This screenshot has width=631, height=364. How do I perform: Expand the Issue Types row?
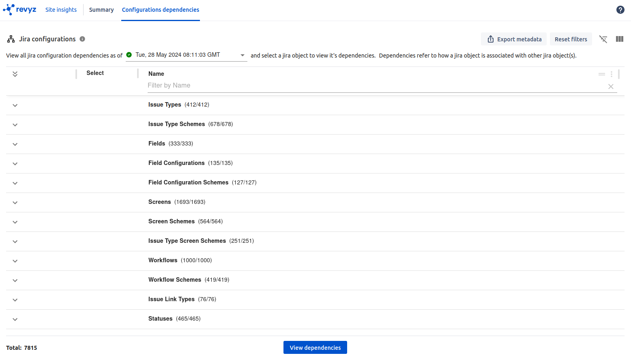point(15,105)
